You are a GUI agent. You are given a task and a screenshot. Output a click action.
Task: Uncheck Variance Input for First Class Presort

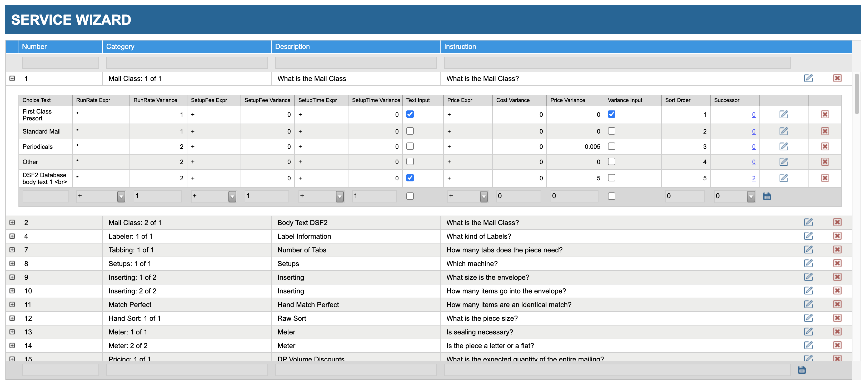[612, 114]
